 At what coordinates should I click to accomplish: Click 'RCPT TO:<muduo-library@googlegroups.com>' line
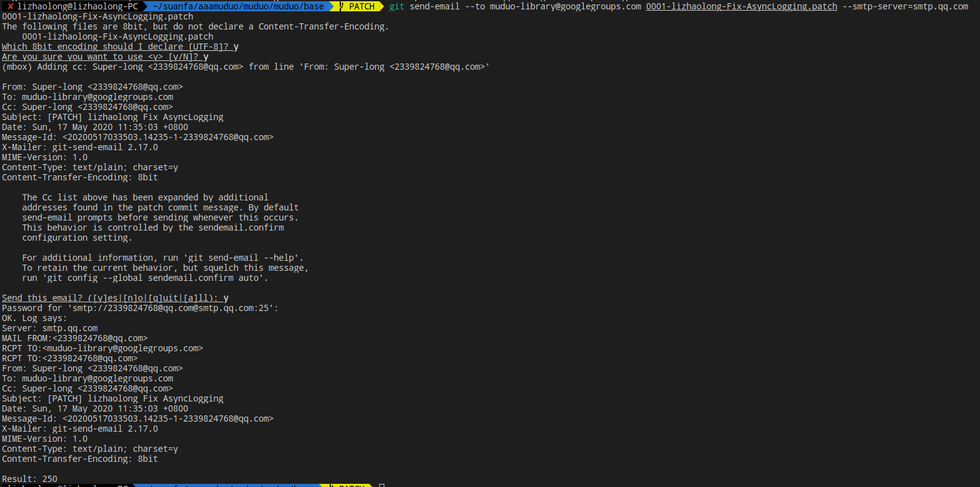click(x=103, y=348)
